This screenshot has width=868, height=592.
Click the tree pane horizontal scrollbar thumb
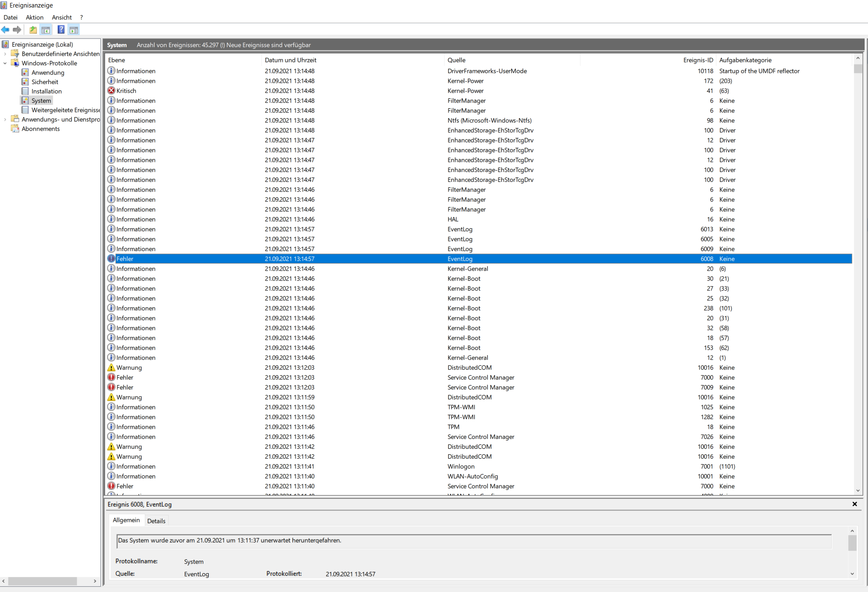coord(42,581)
